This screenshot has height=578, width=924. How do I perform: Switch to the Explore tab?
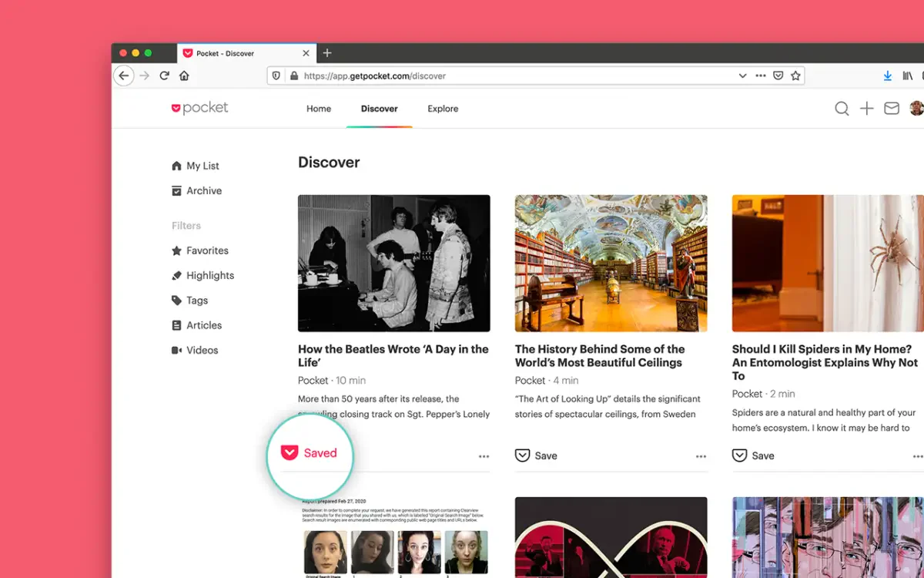pos(443,109)
